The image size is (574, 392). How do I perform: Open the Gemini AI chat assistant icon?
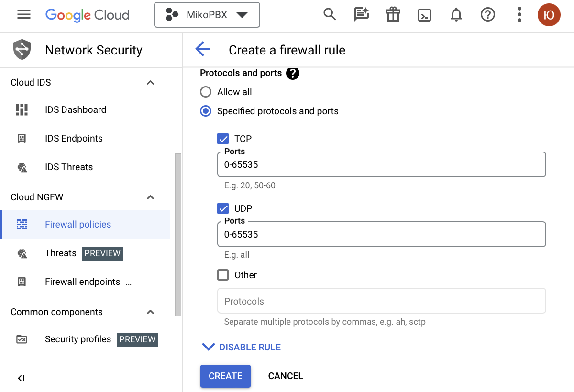(x=361, y=15)
